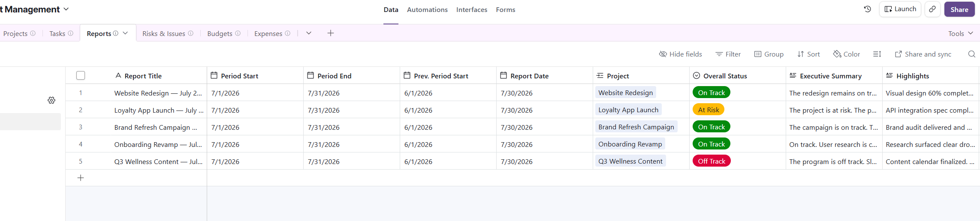Screen dimensions: 980x221
Task: Open the Color paint-bucket options
Action: (847, 54)
